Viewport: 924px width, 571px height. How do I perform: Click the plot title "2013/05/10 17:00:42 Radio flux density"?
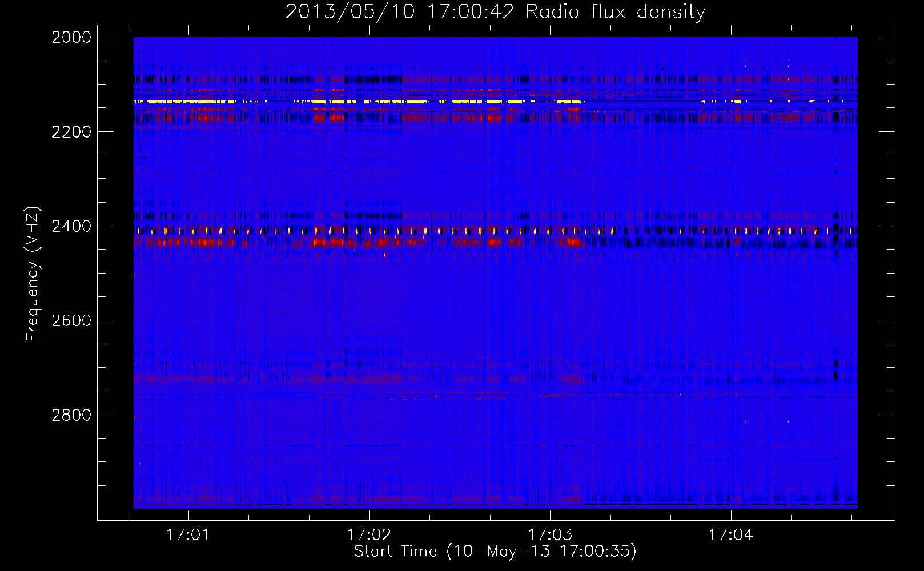click(495, 11)
